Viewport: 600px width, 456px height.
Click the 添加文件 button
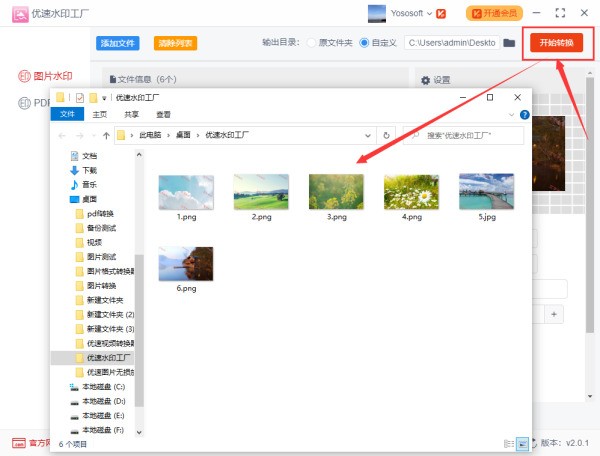(x=118, y=43)
